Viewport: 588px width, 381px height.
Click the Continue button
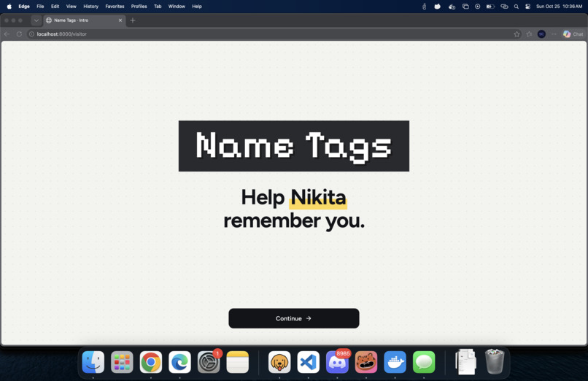click(x=293, y=318)
